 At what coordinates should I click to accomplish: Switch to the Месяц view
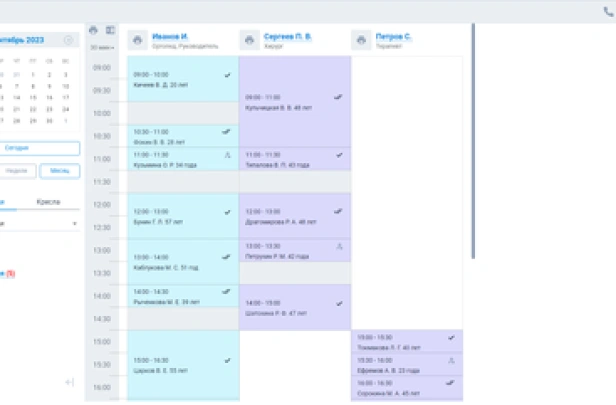pyautogui.click(x=59, y=171)
